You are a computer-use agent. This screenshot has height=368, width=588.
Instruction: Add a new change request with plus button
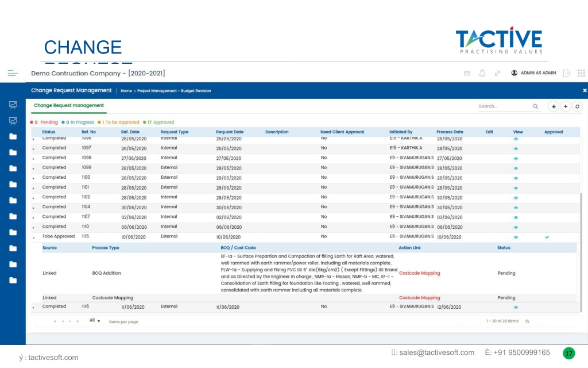pyautogui.click(x=566, y=106)
